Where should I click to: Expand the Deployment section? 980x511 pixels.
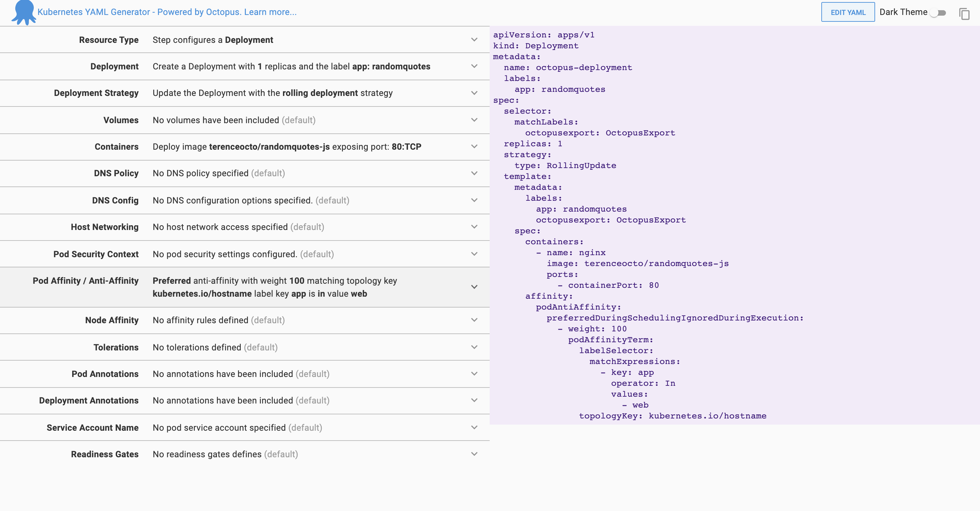[x=474, y=66]
